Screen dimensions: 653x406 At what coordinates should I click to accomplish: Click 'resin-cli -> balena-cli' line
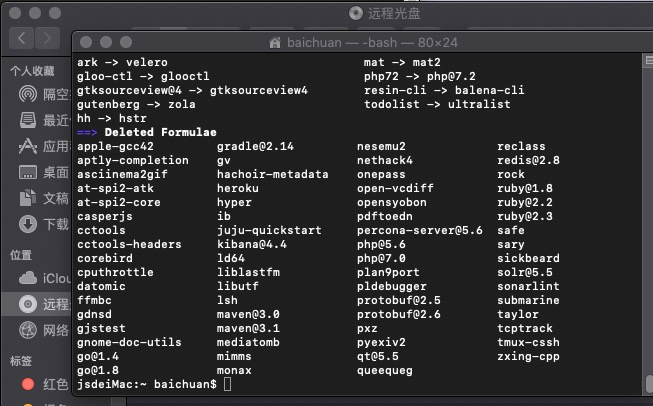444,90
